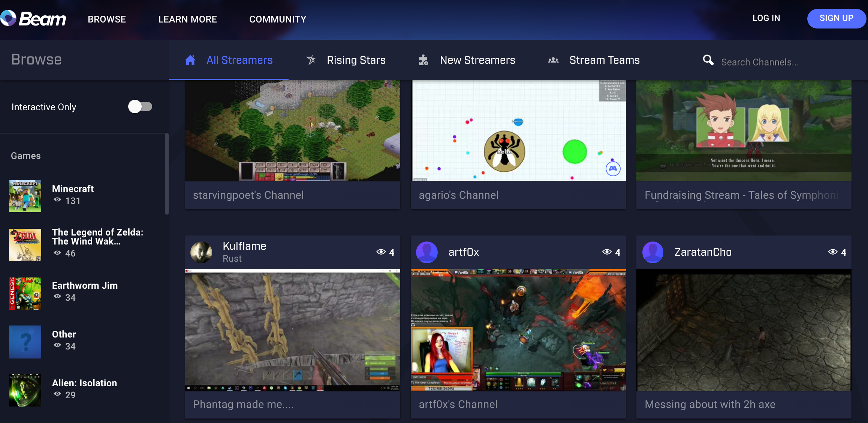Open starvingpoet's Channel link
The width and height of the screenshot is (868, 423).
(x=248, y=195)
